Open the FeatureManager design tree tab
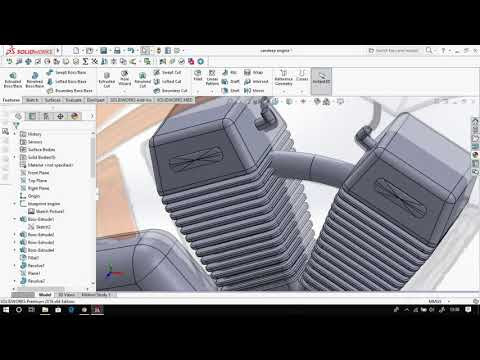The width and height of the screenshot is (480, 360). click(18, 116)
